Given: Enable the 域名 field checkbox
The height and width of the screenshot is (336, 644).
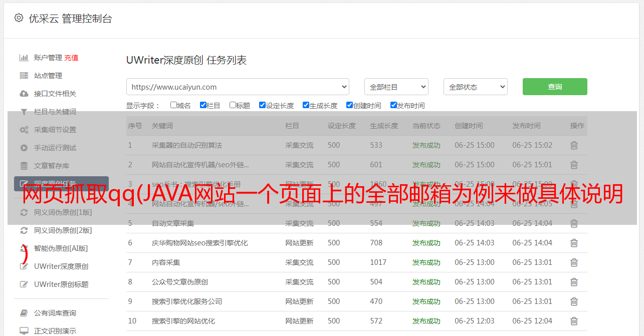Looking at the screenshot, I should (x=173, y=105).
